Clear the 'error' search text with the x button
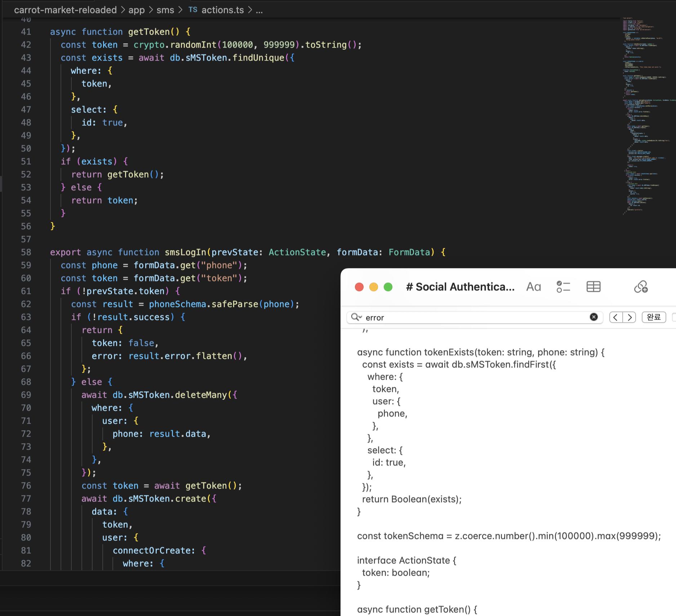The height and width of the screenshot is (616, 676). tap(594, 317)
